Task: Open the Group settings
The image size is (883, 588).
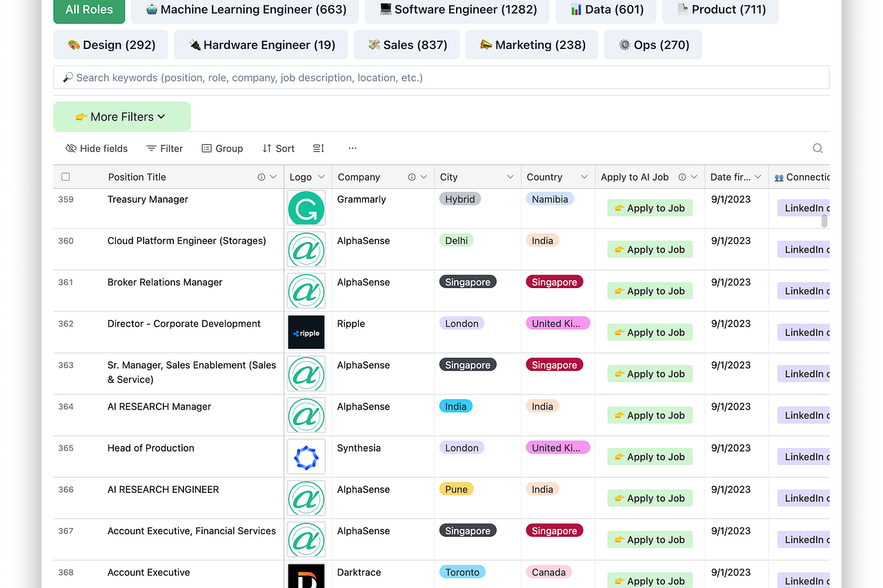Action: coord(222,148)
